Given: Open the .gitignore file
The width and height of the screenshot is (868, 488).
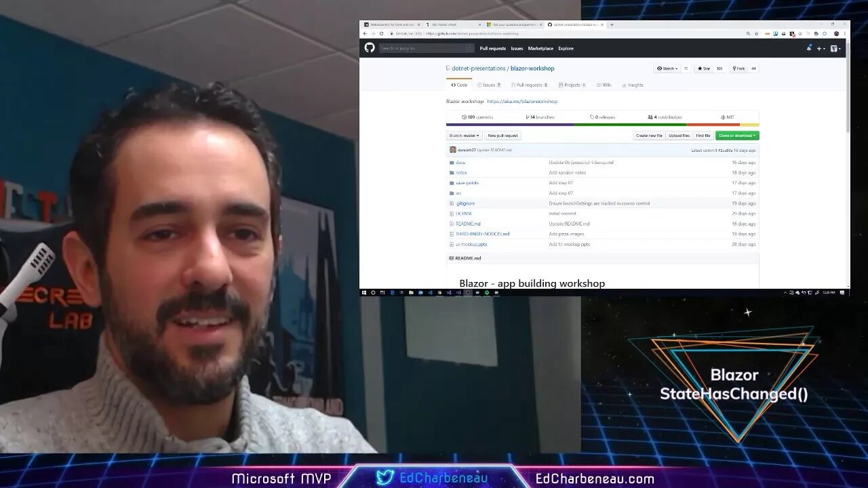Looking at the screenshot, I should pos(465,203).
